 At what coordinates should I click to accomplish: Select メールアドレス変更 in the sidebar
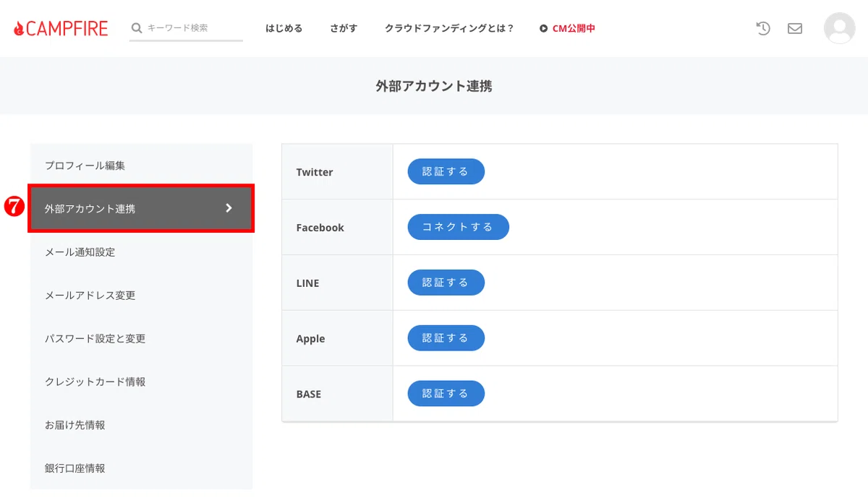pyautogui.click(x=141, y=296)
